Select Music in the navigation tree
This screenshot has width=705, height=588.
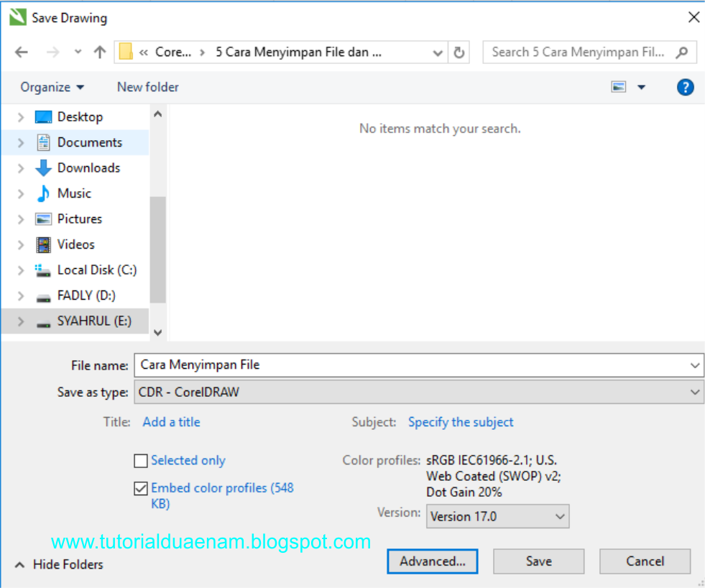click(x=74, y=193)
